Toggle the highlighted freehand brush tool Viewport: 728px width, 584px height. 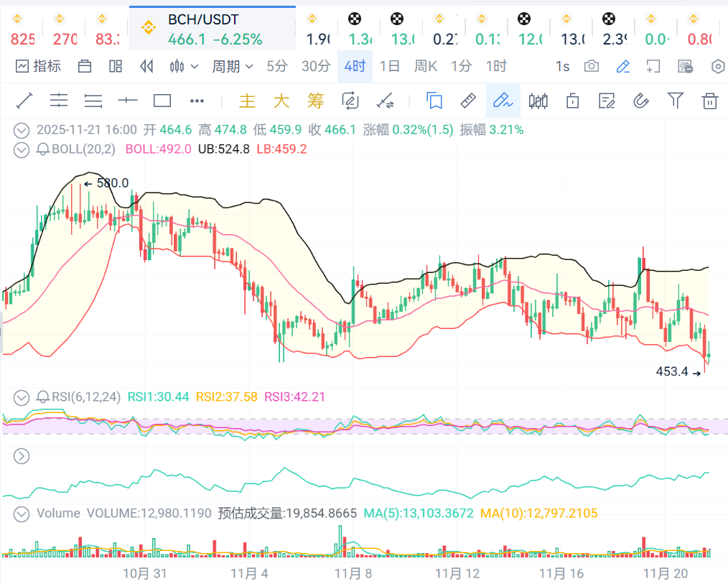coord(502,101)
